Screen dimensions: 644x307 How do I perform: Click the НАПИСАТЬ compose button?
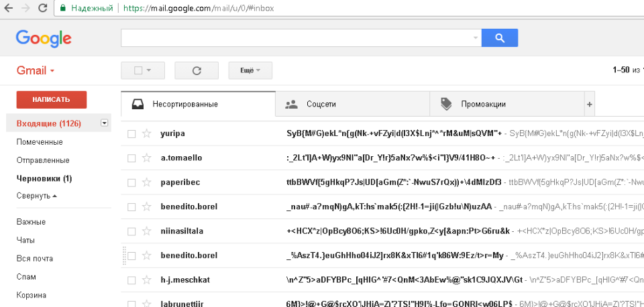pyautogui.click(x=52, y=99)
